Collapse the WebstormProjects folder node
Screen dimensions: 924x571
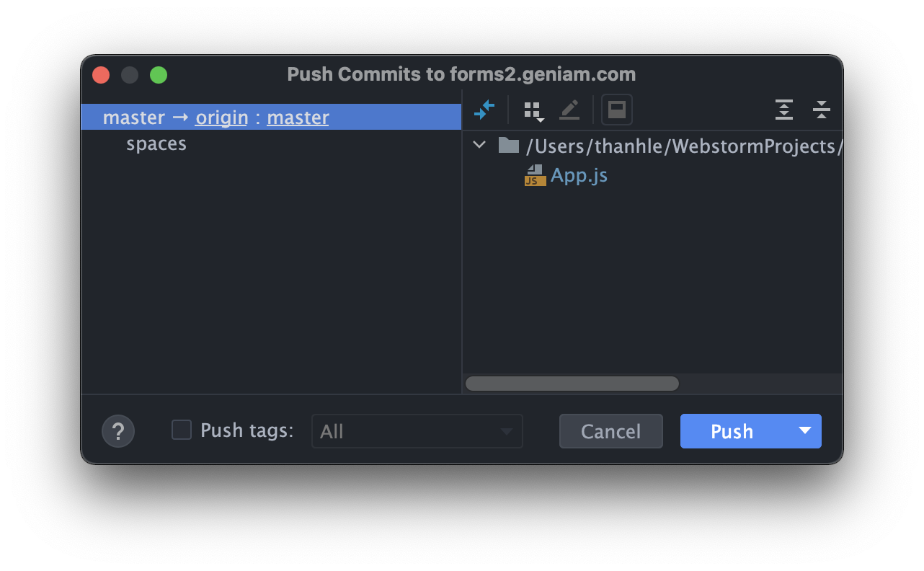click(479, 146)
